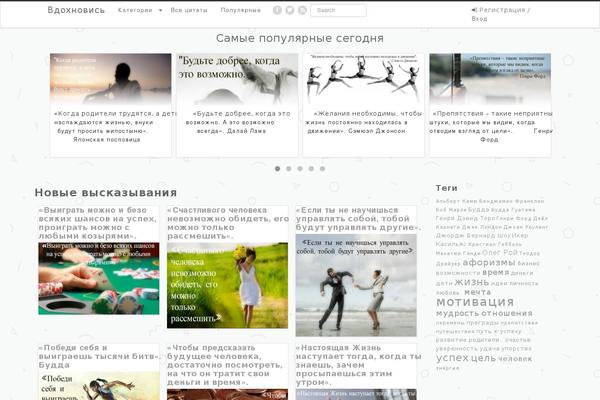
Task: Open the Популярные menu item
Action: [x=241, y=10]
